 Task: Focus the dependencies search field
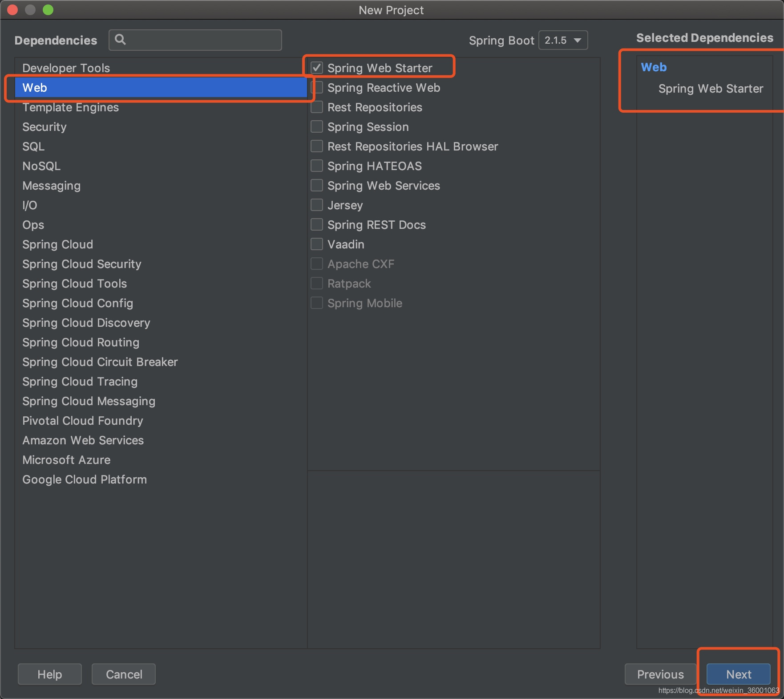pos(195,40)
